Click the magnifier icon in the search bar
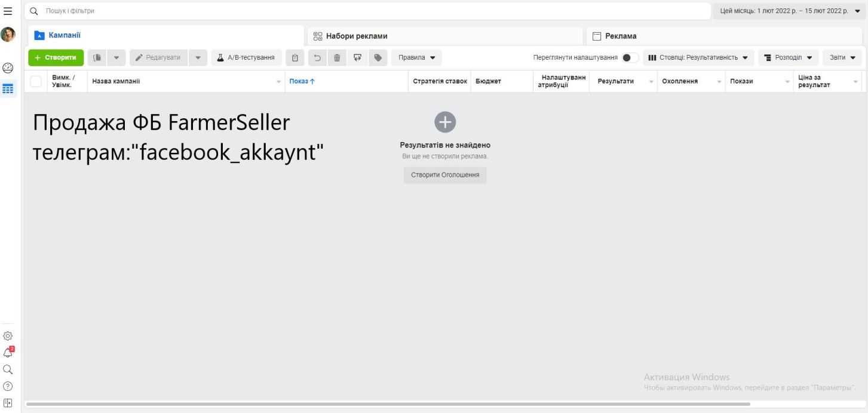The height and width of the screenshot is (413, 868). click(34, 11)
